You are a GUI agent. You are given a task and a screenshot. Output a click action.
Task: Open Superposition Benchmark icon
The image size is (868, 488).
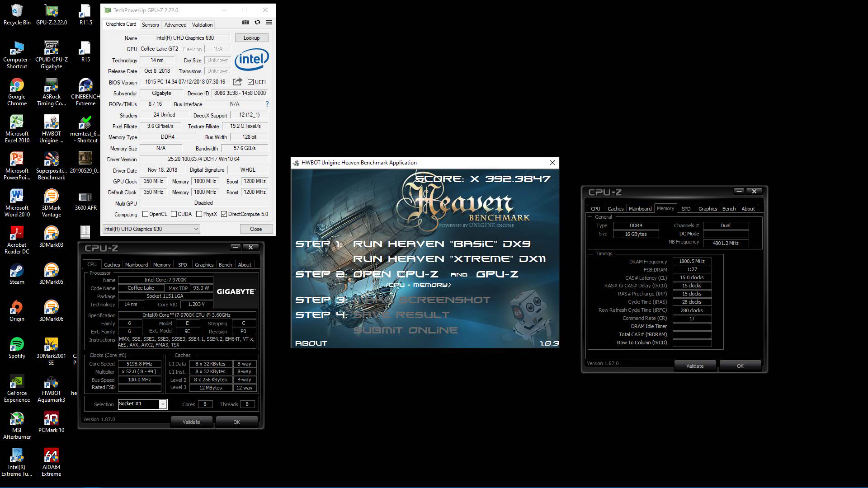click(x=51, y=166)
